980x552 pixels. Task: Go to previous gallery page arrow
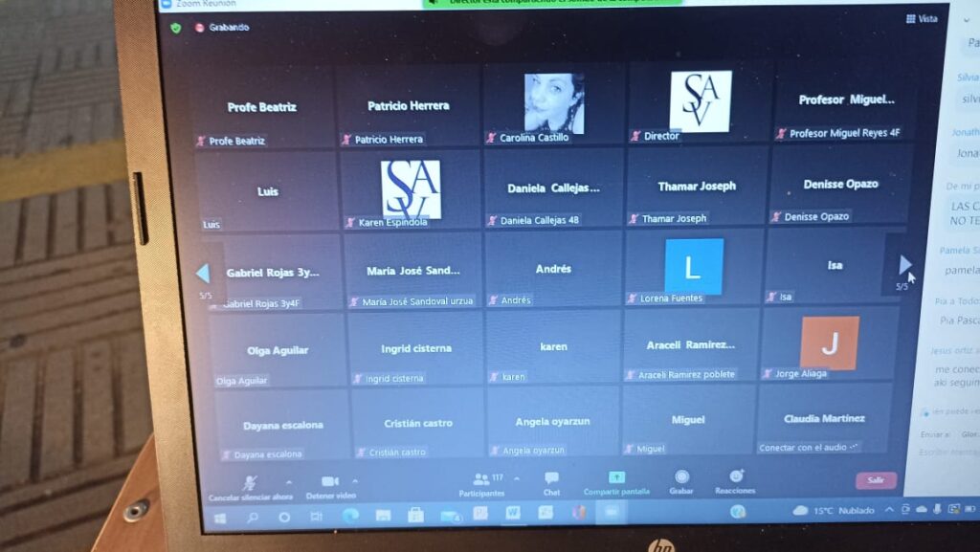(203, 273)
